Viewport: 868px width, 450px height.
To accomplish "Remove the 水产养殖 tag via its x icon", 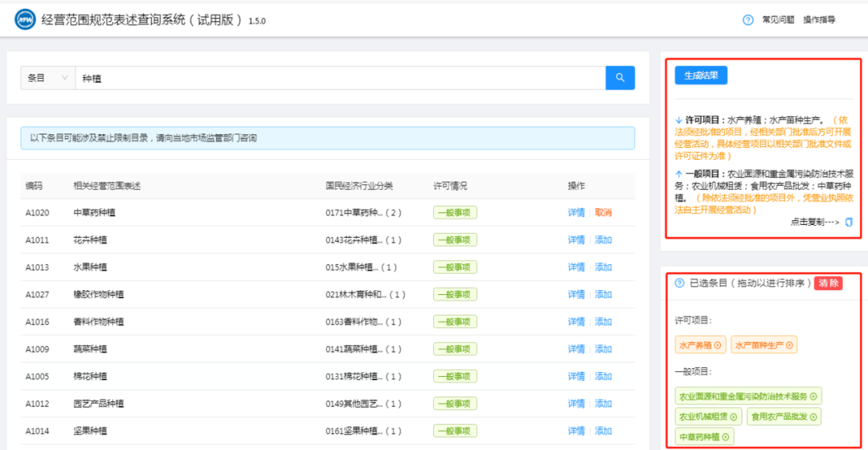I will [x=718, y=346].
